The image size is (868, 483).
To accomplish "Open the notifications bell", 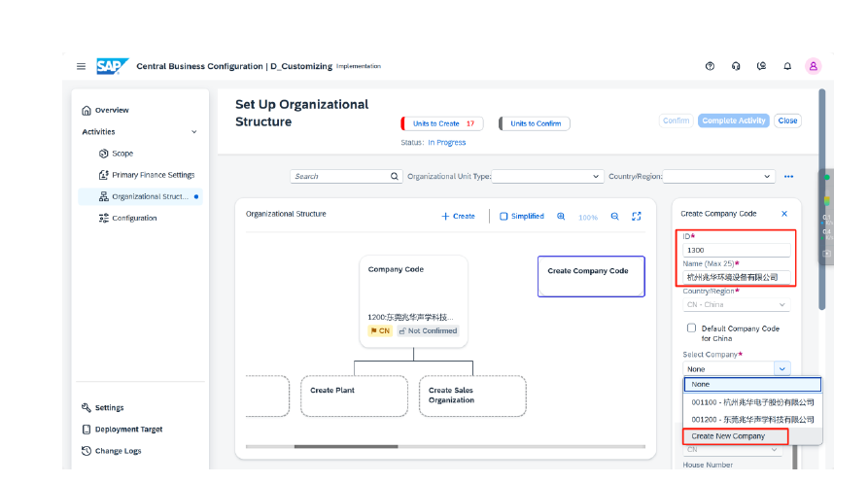I will pos(787,66).
